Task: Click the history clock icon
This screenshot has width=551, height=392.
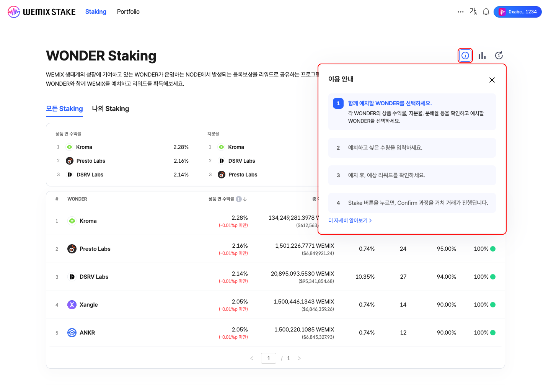Action: pos(499,56)
